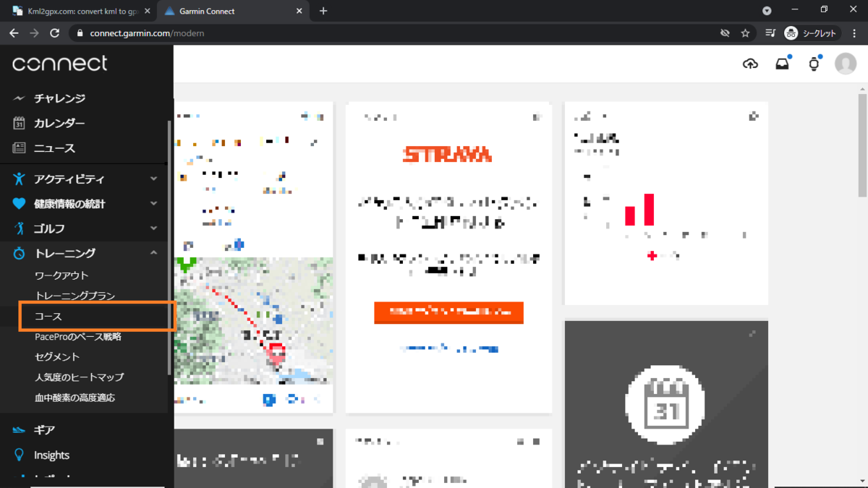Open チャレンジ in the sidebar
The height and width of the screenshot is (488, 868).
(x=59, y=98)
